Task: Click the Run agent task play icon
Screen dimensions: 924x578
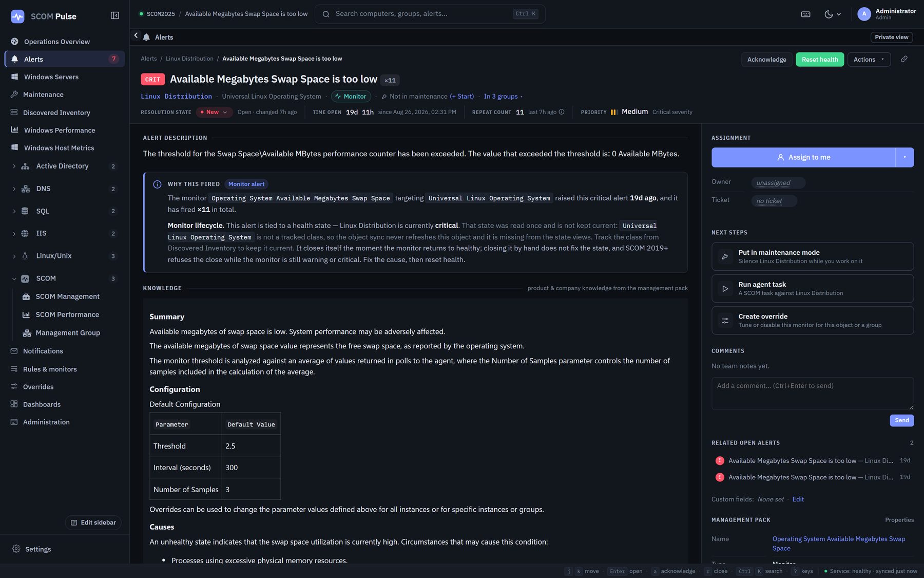Action: (725, 289)
